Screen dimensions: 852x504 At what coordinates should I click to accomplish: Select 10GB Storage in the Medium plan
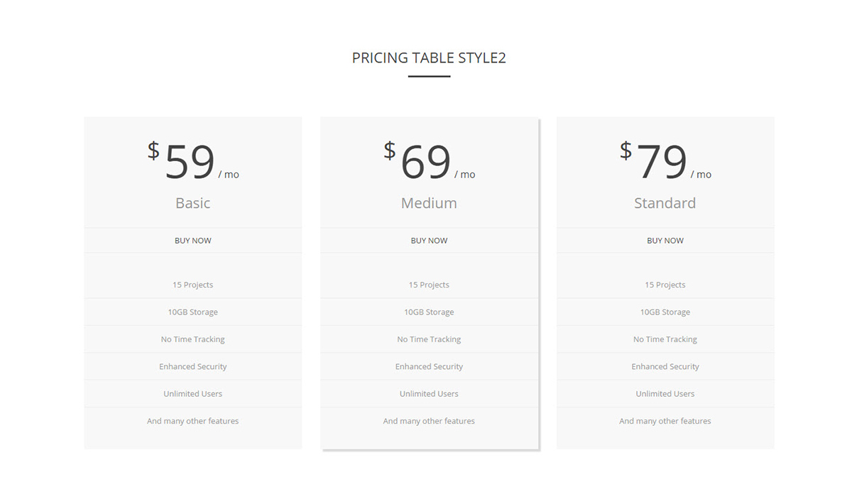[429, 312]
